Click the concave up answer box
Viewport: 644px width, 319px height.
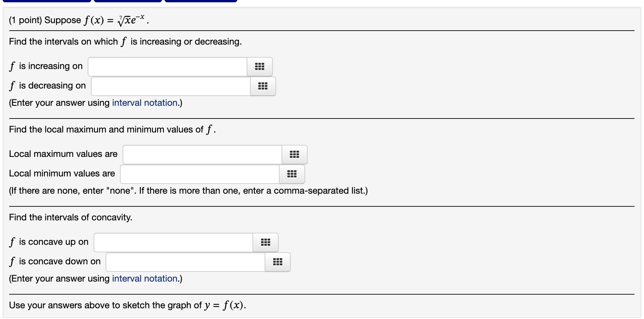[173, 242]
